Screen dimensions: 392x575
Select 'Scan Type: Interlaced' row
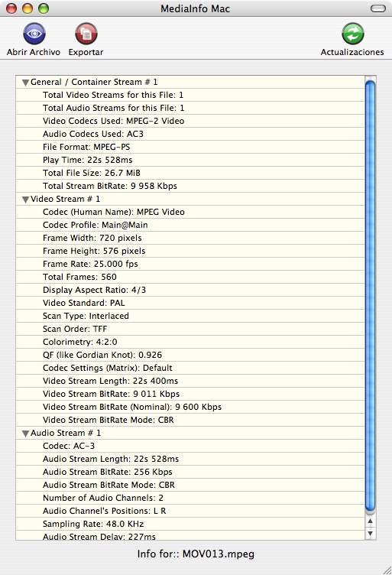tap(190, 316)
